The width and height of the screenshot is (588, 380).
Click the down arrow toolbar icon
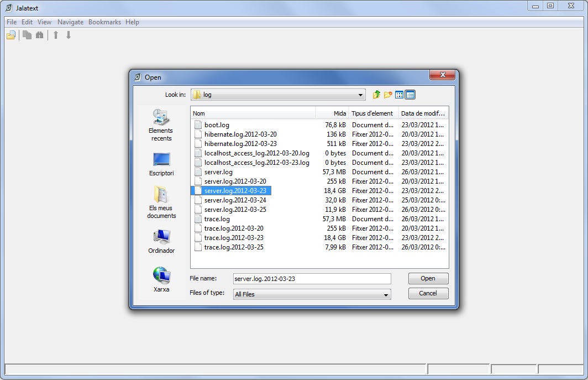point(69,35)
